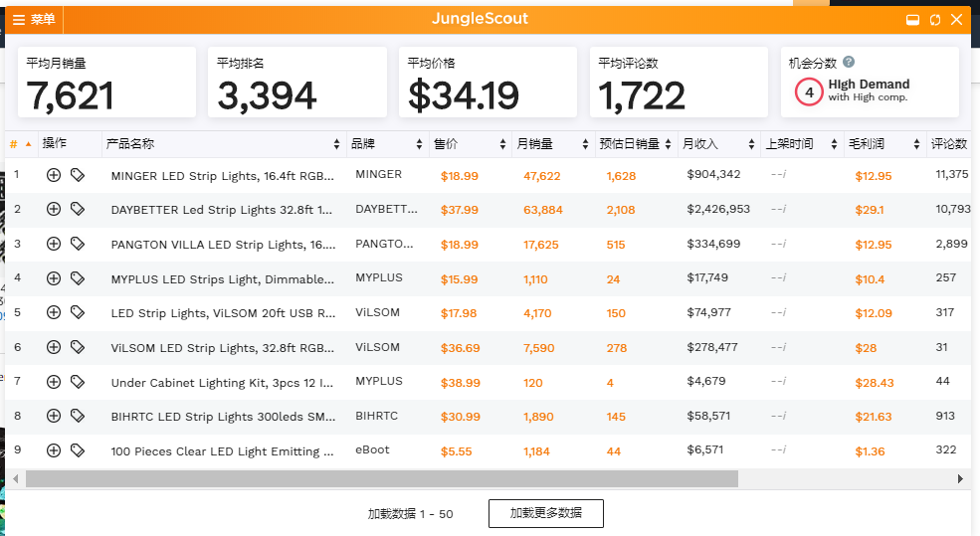Click the 加载更多数据 button

point(545,513)
